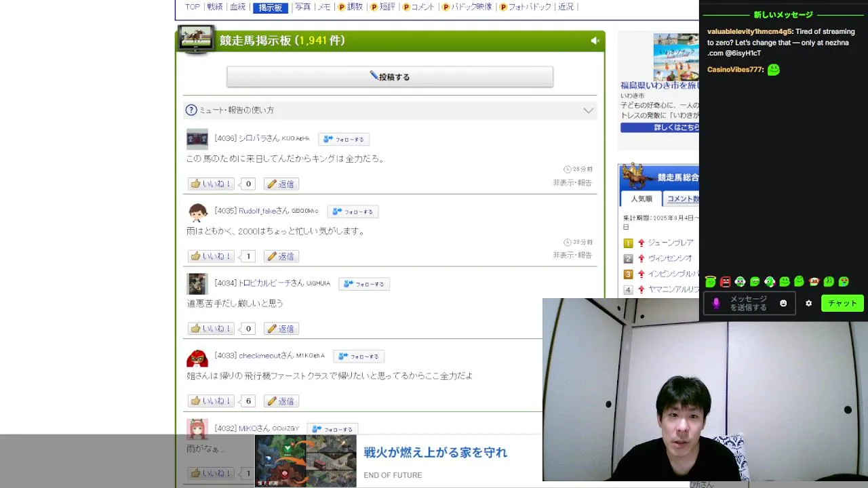Open the フォトパドック tab

coord(526,7)
